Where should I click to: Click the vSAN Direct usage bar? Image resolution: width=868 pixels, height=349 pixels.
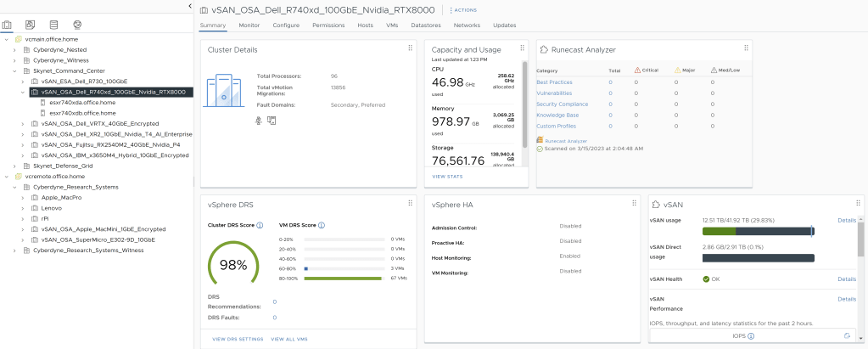click(758, 258)
